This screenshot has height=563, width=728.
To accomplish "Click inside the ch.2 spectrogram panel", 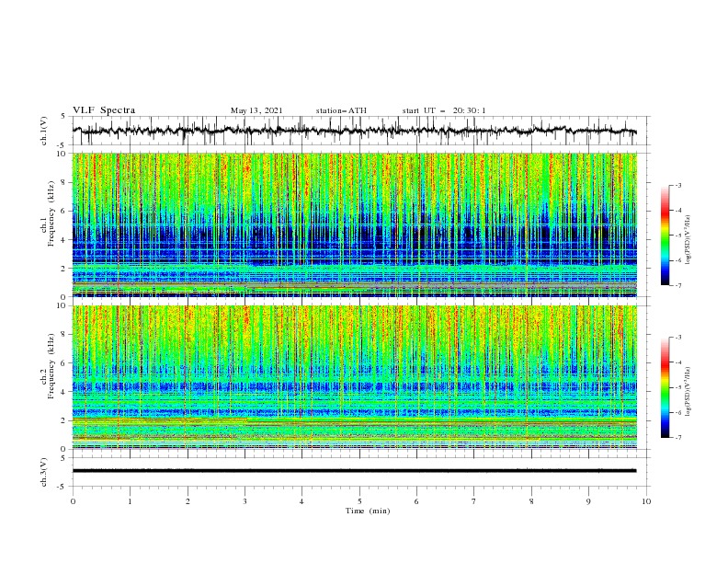I will pos(354,377).
